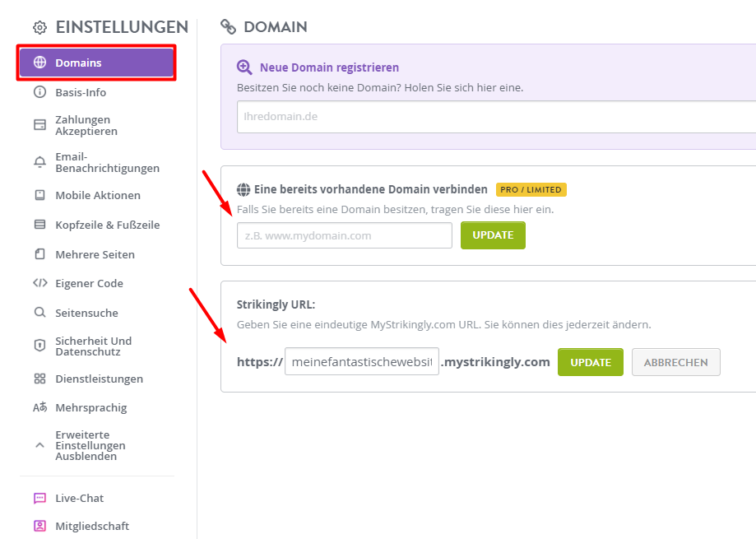This screenshot has height=539, width=756.
Task: Open the Mobile Aktionen settings
Action: tap(97, 195)
